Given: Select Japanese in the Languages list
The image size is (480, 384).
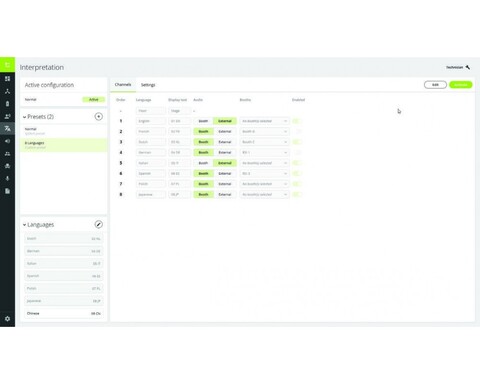Looking at the screenshot, I should 64,301.
